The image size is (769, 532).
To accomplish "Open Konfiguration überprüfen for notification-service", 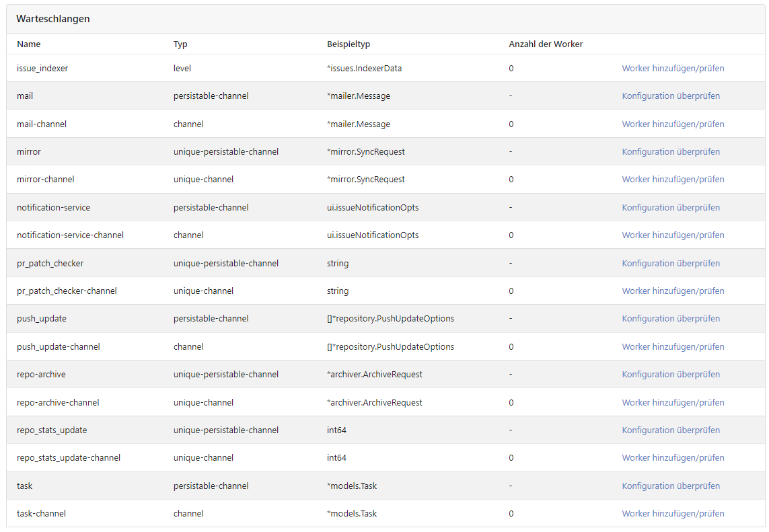I will pyautogui.click(x=671, y=207).
